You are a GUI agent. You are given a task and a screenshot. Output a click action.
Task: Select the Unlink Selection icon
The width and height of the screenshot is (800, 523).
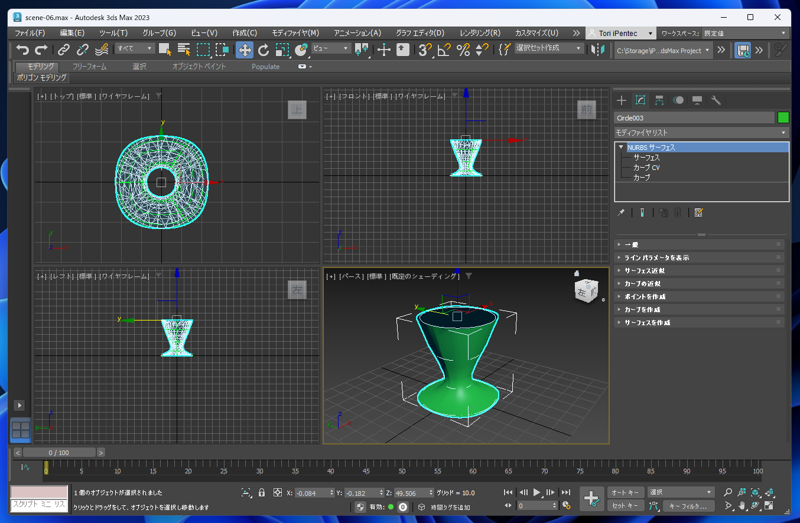(x=82, y=49)
